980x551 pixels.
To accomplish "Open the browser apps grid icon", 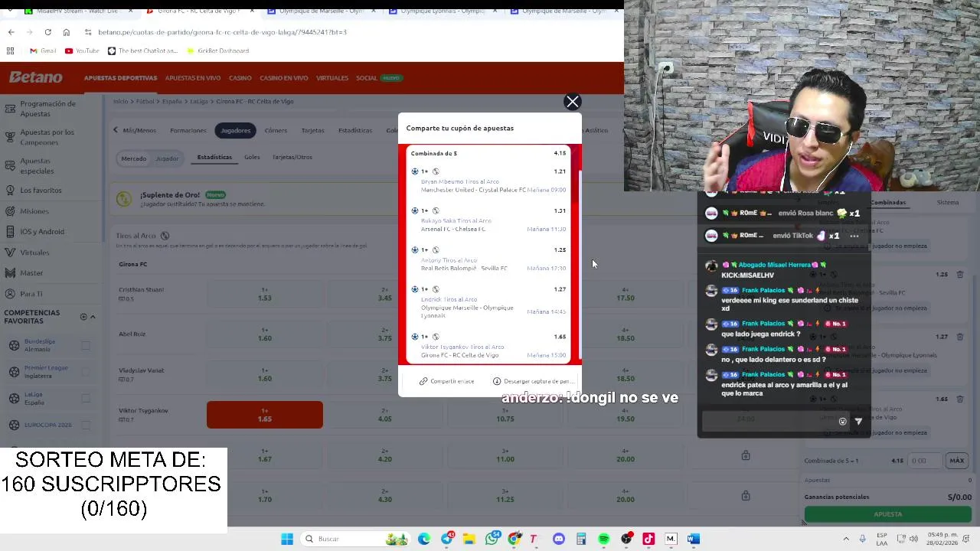I will click(10, 51).
